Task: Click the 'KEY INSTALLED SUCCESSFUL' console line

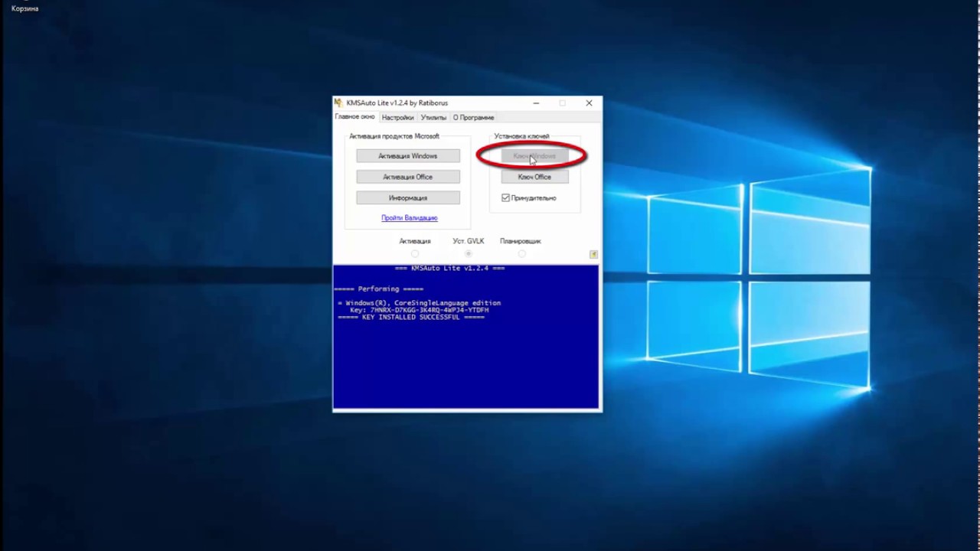Action: click(411, 317)
